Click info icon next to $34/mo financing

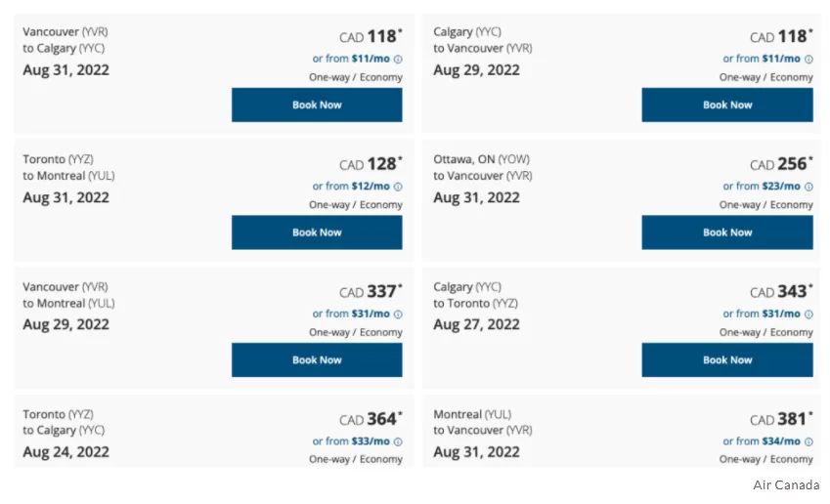(x=808, y=441)
